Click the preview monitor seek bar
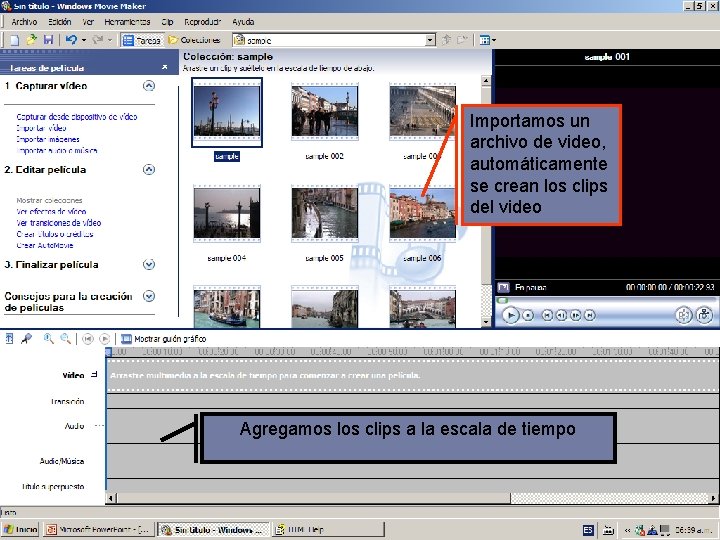The width and height of the screenshot is (720, 540). point(606,300)
